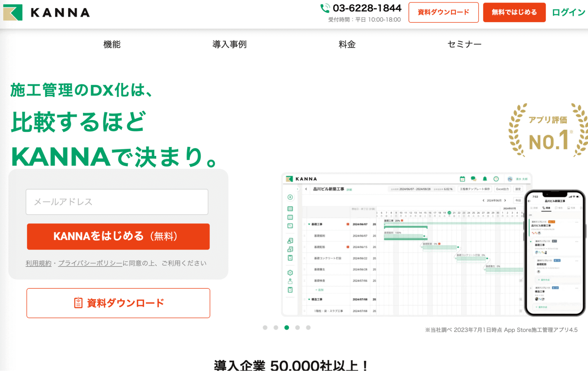
Task: Click 基礎配筋 0% gantt bar
Action: (x=439, y=247)
